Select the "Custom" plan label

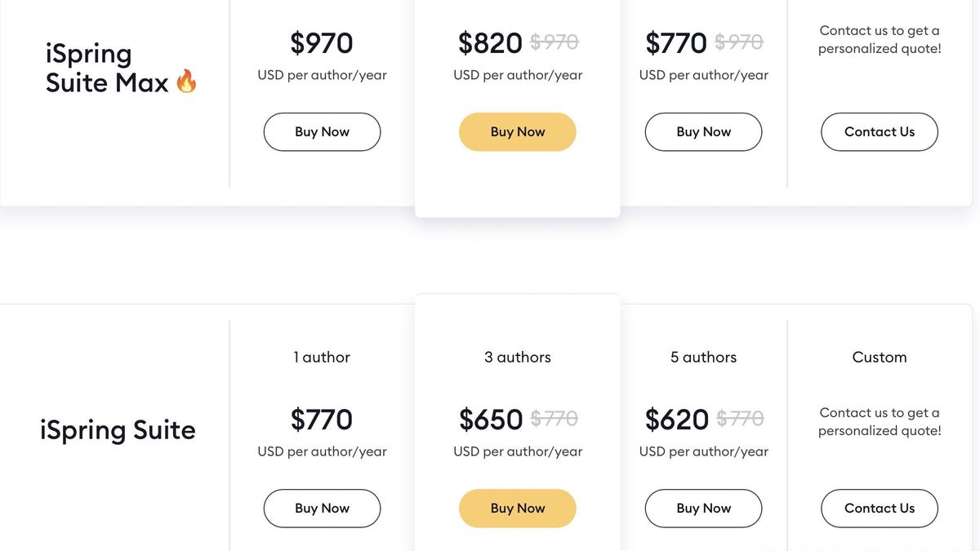(x=879, y=357)
